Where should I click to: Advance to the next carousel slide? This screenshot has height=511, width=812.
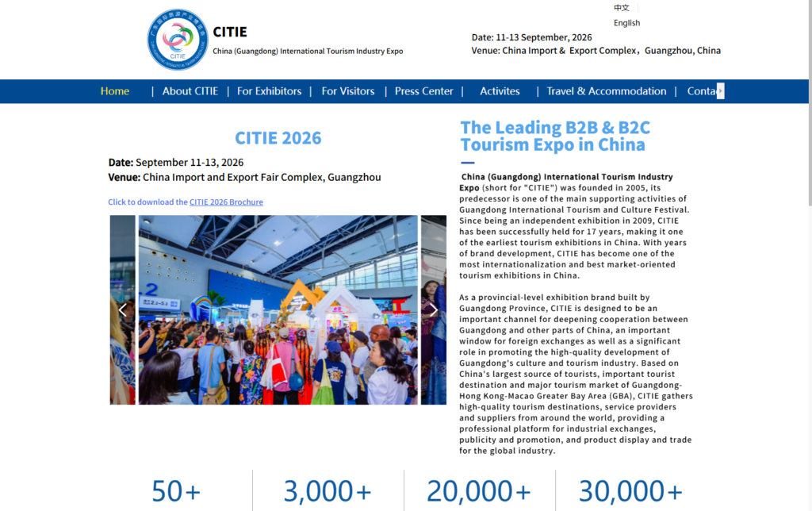pyautogui.click(x=434, y=310)
